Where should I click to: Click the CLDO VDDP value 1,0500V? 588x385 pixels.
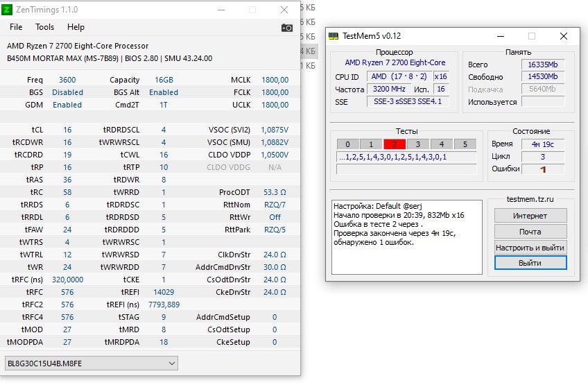[x=275, y=155]
